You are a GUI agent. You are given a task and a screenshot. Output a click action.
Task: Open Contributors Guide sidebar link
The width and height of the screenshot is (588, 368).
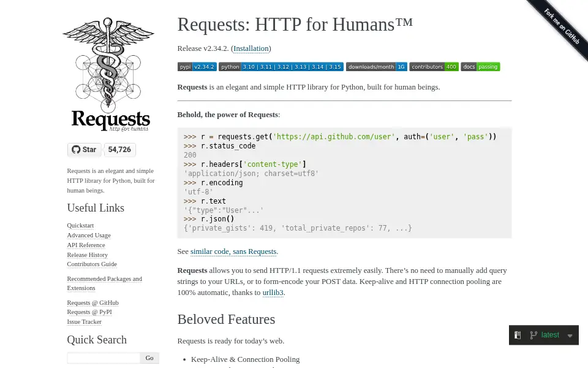coord(92,264)
